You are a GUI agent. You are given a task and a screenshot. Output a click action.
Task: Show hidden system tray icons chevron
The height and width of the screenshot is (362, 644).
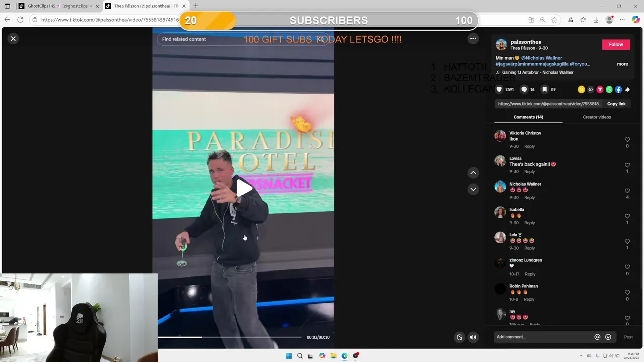click(581, 356)
